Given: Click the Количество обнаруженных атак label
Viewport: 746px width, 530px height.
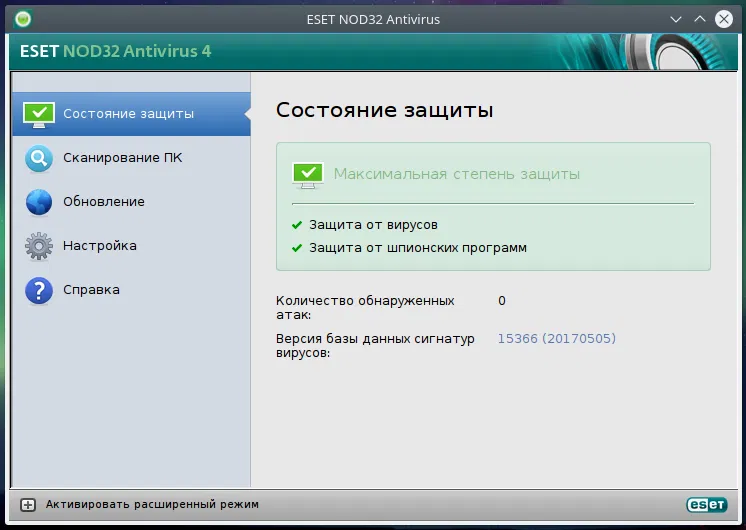Looking at the screenshot, I should point(365,307).
